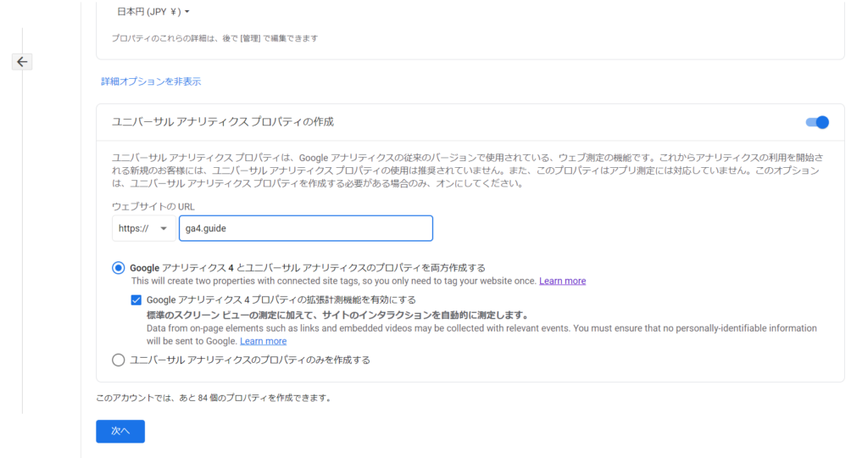The width and height of the screenshot is (868, 458).
Task: Open Learn more link about connected site tags
Action: click(x=563, y=281)
